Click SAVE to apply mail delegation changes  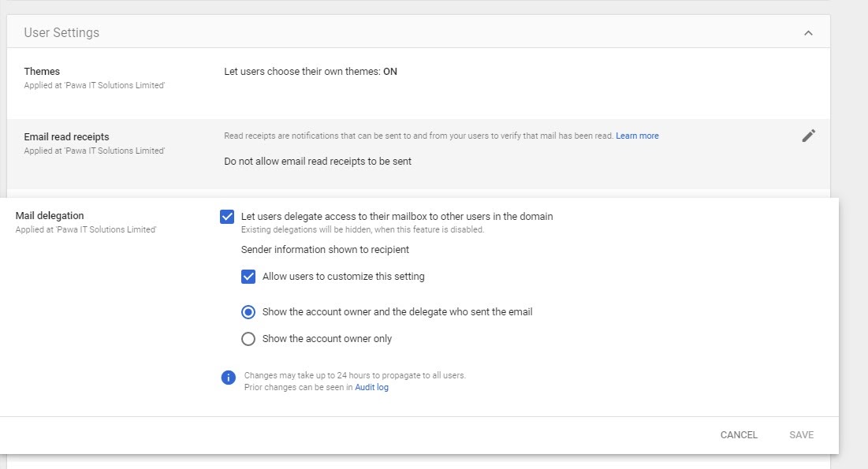pos(801,434)
